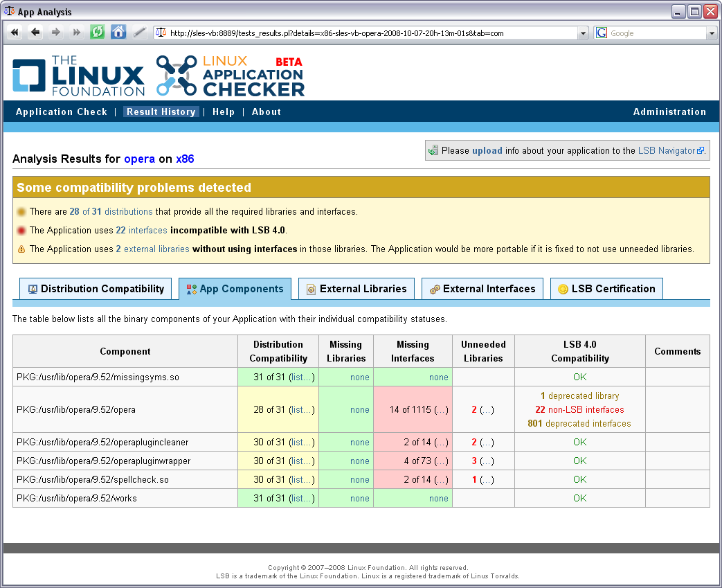722x588 pixels.
Task: Click the Linux Application Checker logo
Action: point(231,75)
